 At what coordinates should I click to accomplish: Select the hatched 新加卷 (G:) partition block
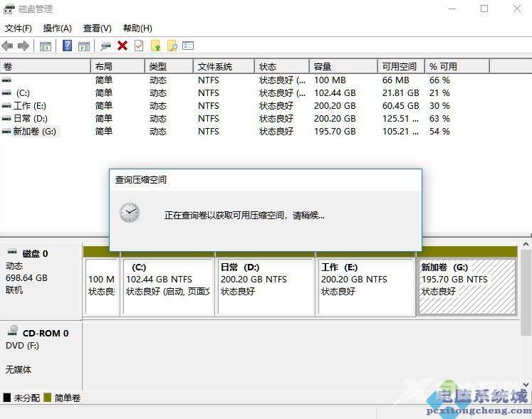pos(467,287)
